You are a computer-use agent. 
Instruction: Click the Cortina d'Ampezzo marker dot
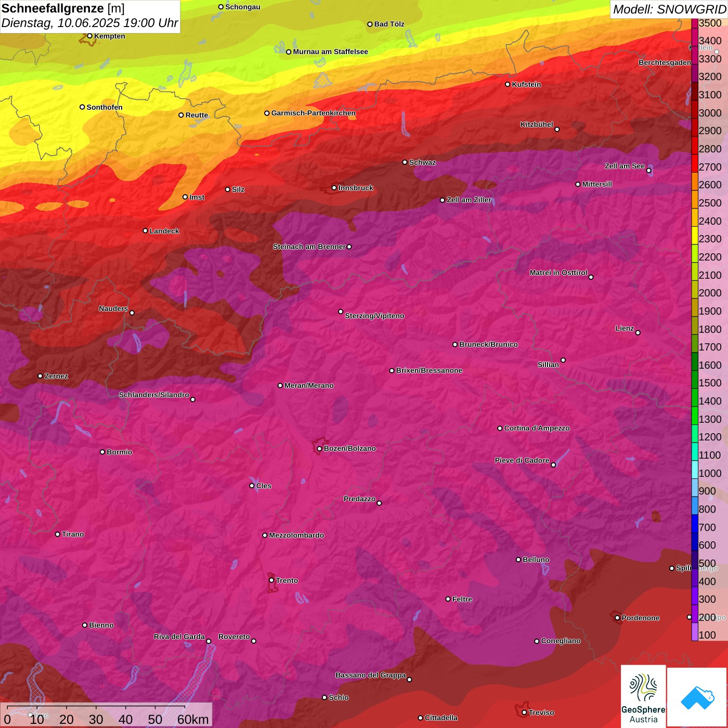click(x=500, y=428)
